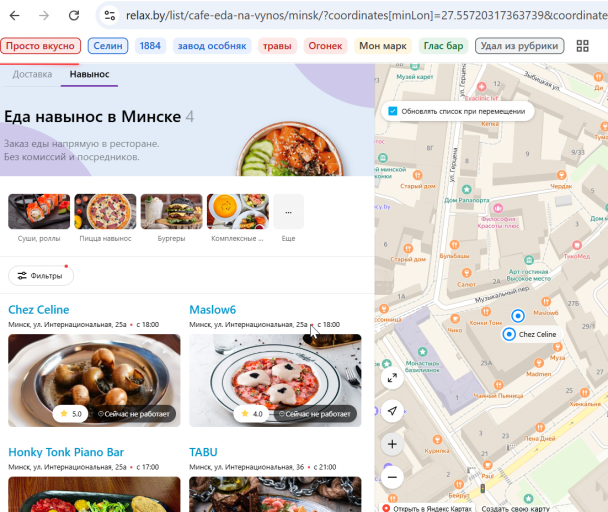The image size is (608, 512).
Task: Click the 'Madmen' map pin
Action: click(x=539, y=363)
